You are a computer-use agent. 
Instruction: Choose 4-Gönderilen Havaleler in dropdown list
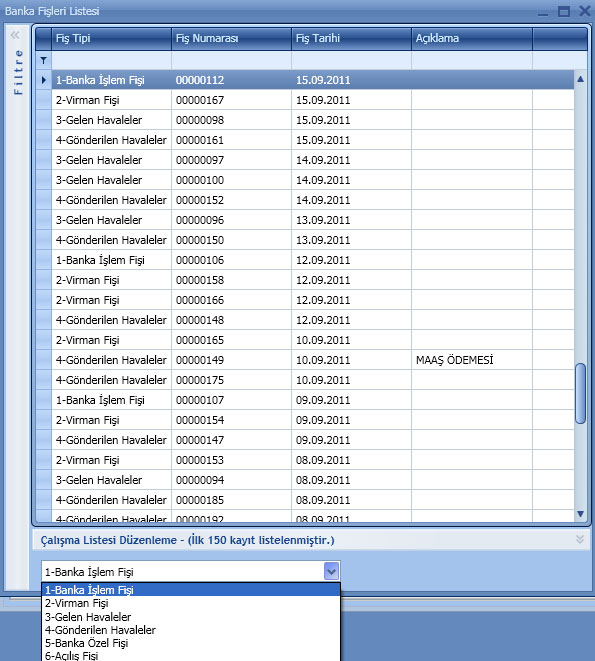(x=191, y=630)
